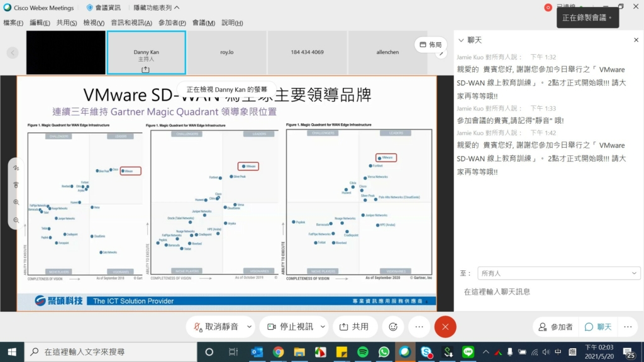Open the 會議(M) menu
Screen dimensions: 644x362
click(x=204, y=23)
